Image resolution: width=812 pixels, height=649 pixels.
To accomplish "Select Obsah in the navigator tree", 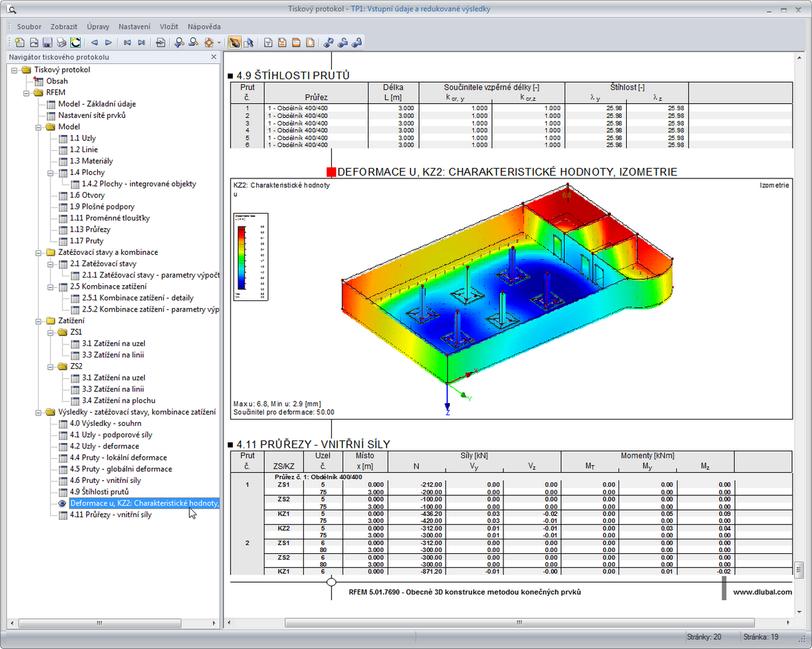I will (x=57, y=81).
